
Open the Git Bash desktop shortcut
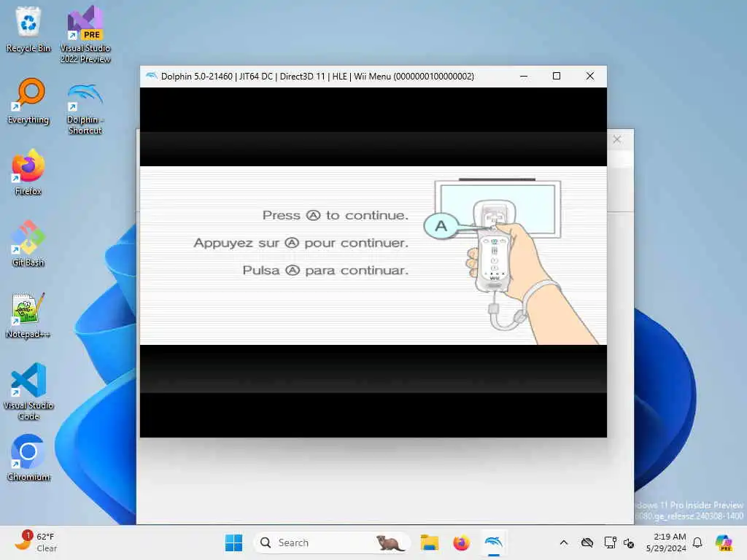point(28,244)
